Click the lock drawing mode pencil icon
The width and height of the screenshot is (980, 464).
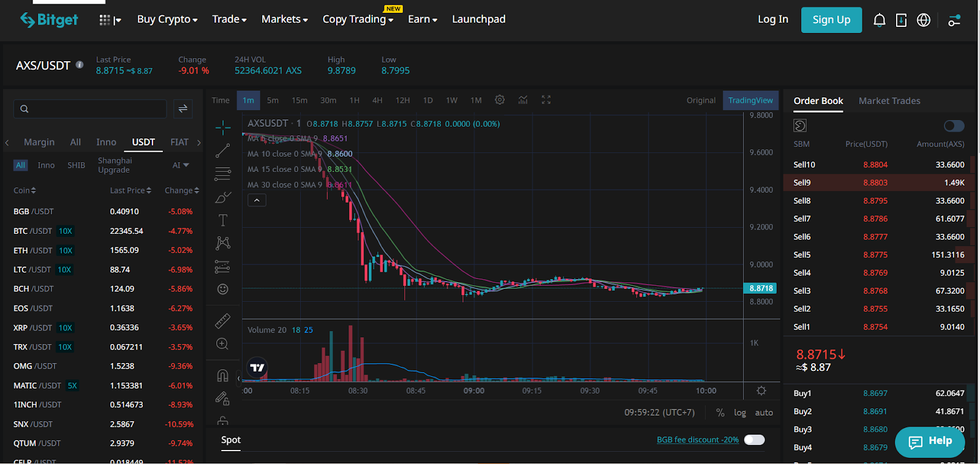tap(223, 399)
